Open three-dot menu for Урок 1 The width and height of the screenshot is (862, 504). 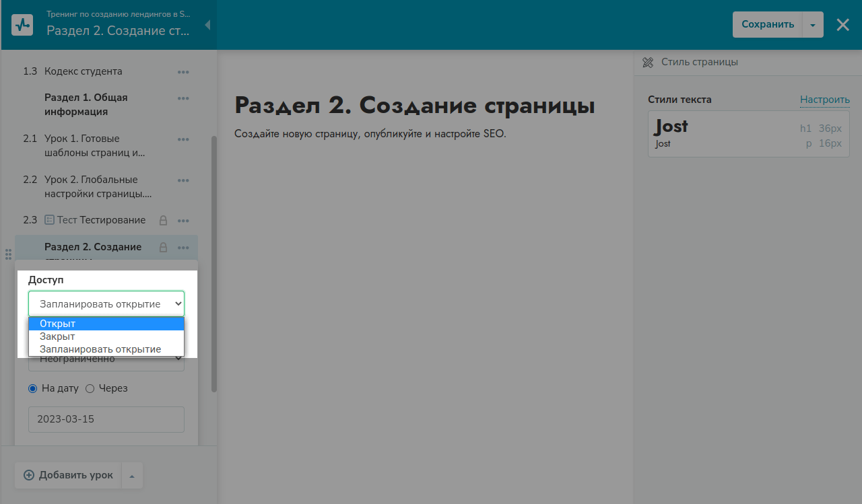click(183, 139)
